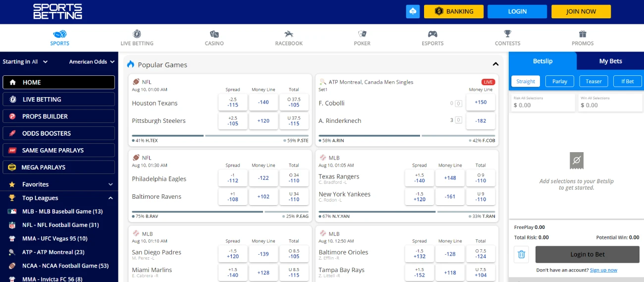644x282 pixels.
Task: Open the Contests trophy icon
Action: click(x=507, y=34)
